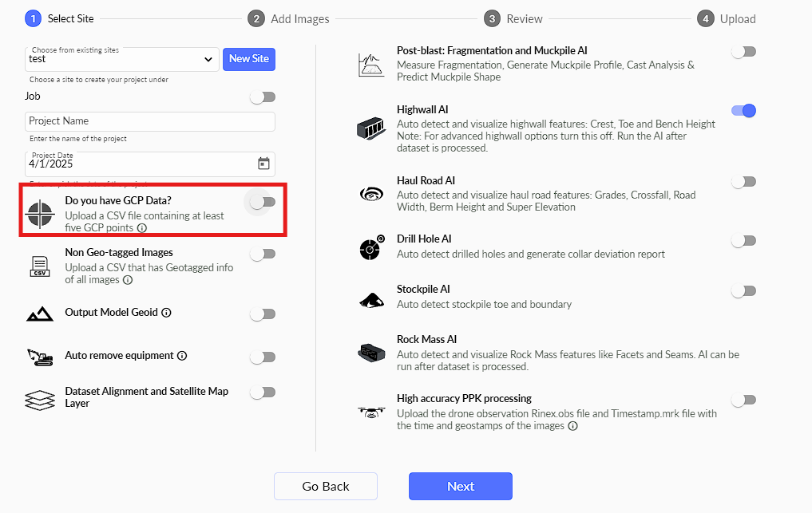Screen dimensions: 812x513
Task: Expand the Choose from existing sites dropdown
Action: [208, 59]
